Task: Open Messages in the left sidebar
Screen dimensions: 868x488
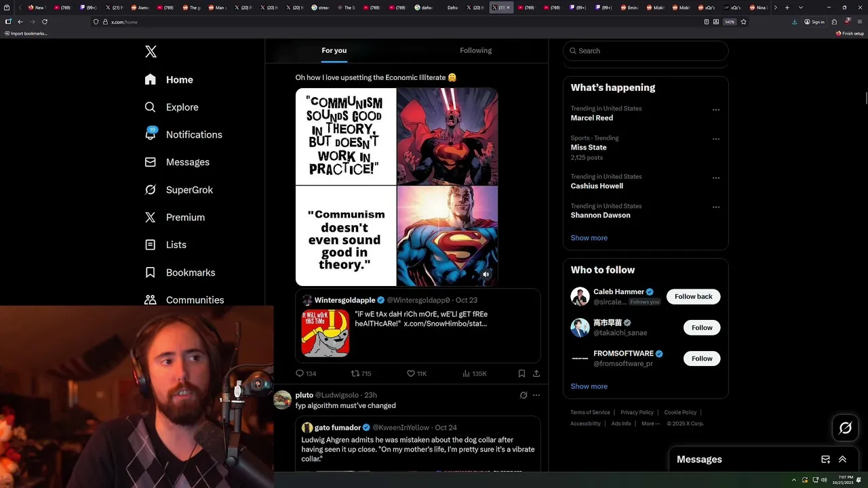Action: 177,162
